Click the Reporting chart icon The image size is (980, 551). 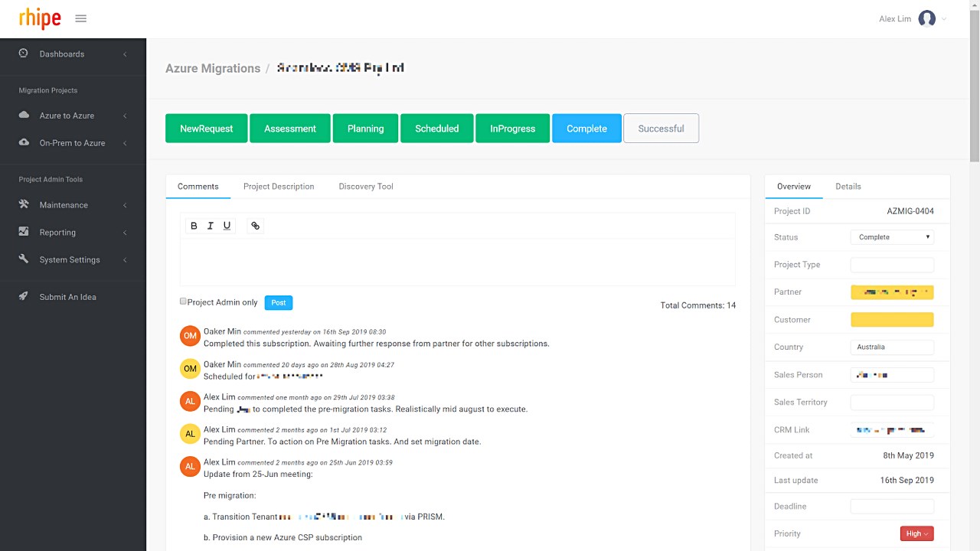pyautogui.click(x=24, y=232)
